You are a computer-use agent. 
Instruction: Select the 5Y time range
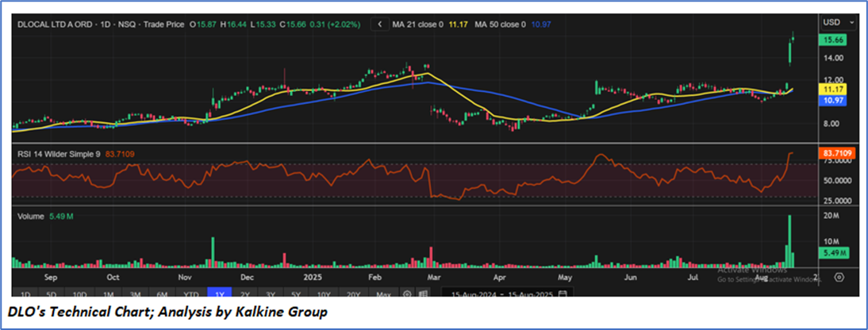point(296,294)
